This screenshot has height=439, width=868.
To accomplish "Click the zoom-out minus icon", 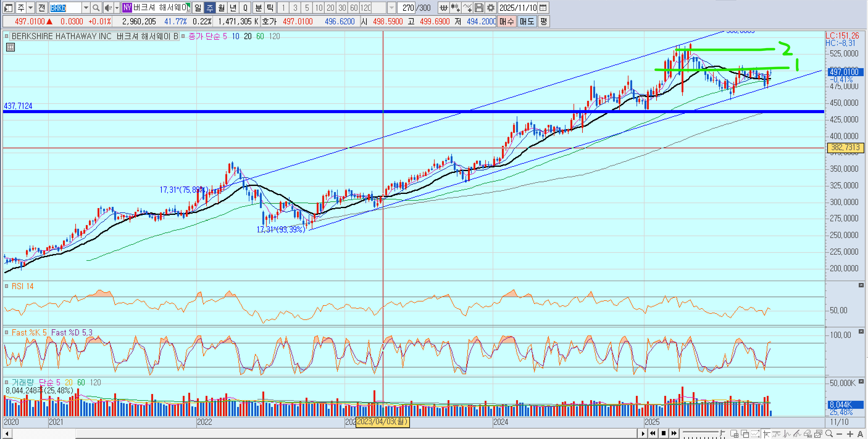I will pos(840,434).
